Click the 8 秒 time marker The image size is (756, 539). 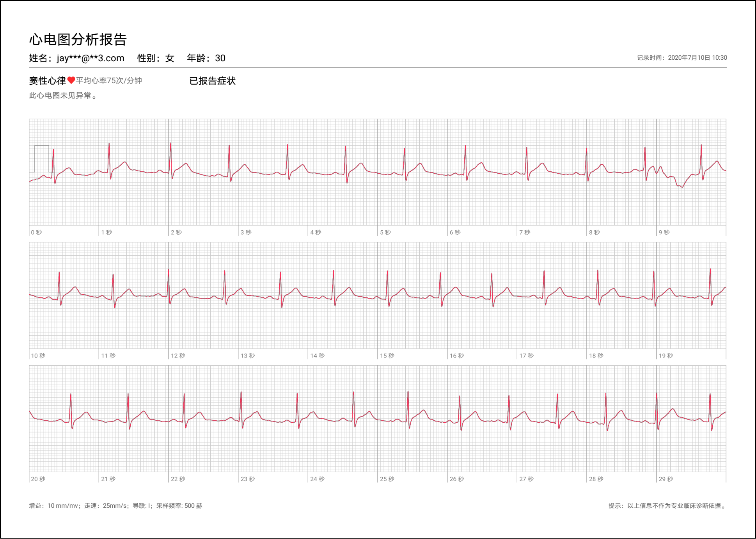pyautogui.click(x=595, y=232)
